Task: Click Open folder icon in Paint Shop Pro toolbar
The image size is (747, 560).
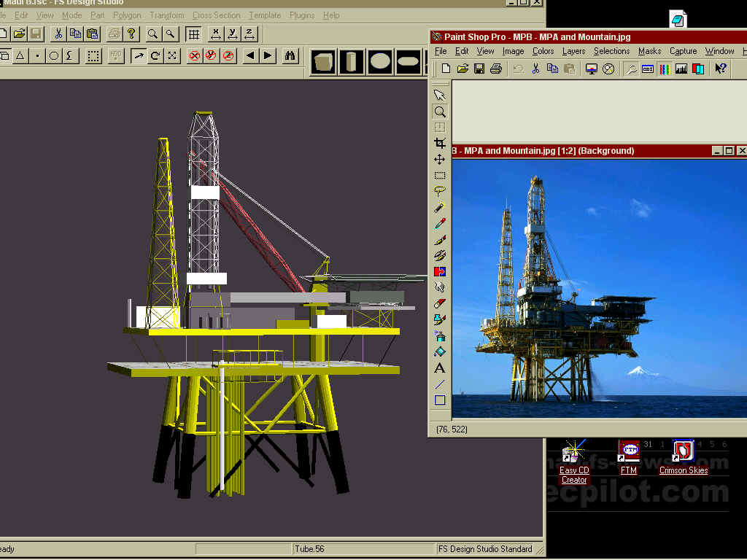Action: (x=462, y=69)
